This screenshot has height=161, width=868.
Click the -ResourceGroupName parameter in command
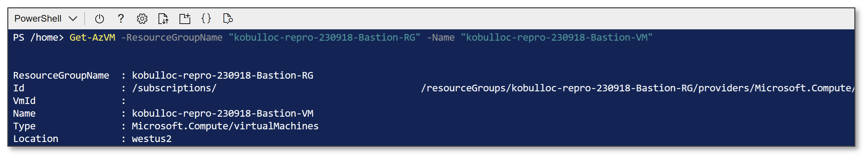tap(172, 37)
